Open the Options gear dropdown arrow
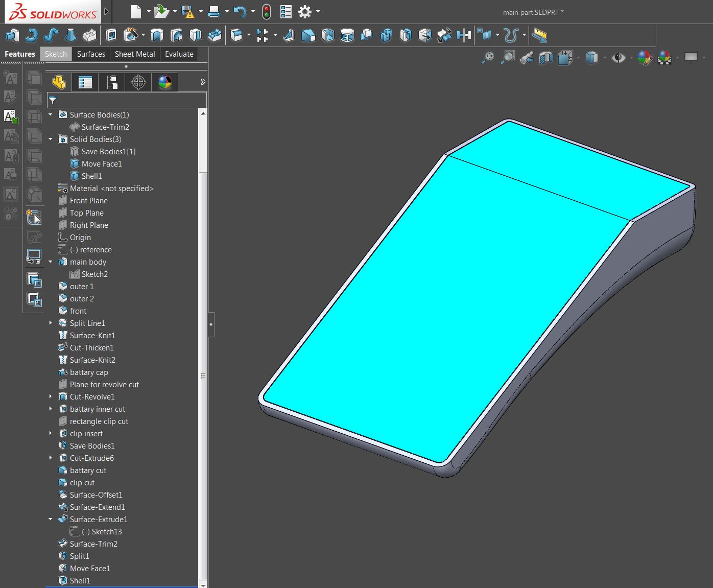The image size is (713, 588). pos(318,12)
